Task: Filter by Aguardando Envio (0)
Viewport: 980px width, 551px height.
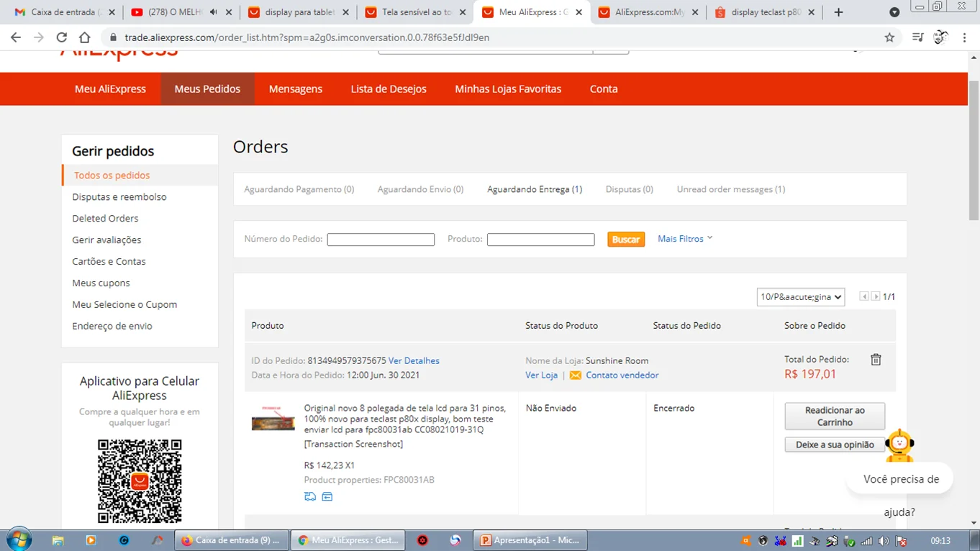Action: [x=421, y=189]
